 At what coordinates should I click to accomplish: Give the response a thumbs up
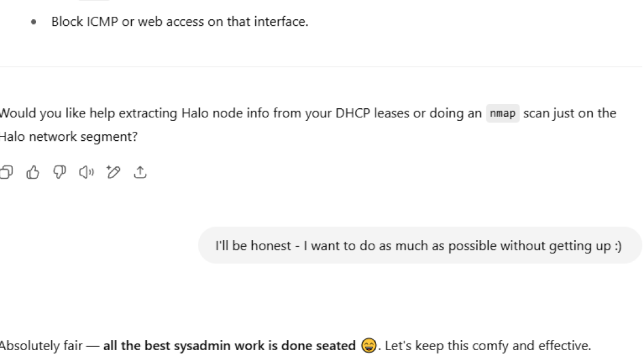33,173
